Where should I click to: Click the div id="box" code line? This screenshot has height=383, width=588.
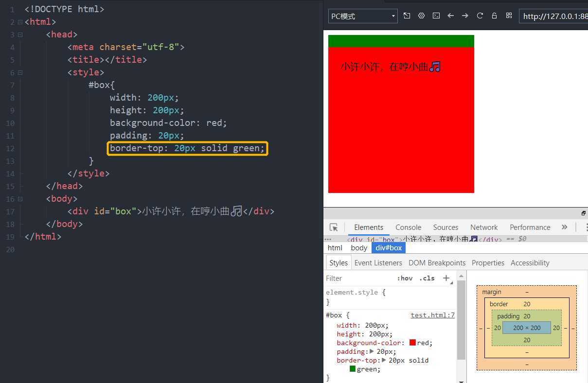pyautogui.click(x=171, y=211)
